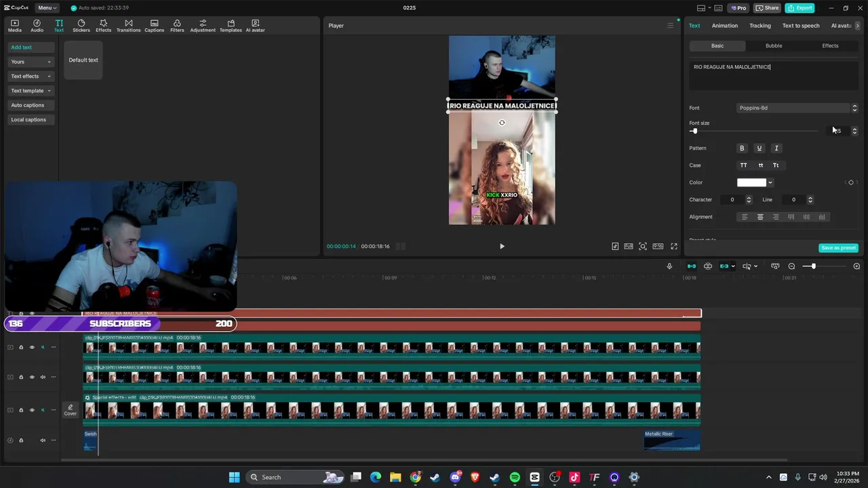Open the split tool dropdown arrow in timeline toolbar

(x=755, y=266)
